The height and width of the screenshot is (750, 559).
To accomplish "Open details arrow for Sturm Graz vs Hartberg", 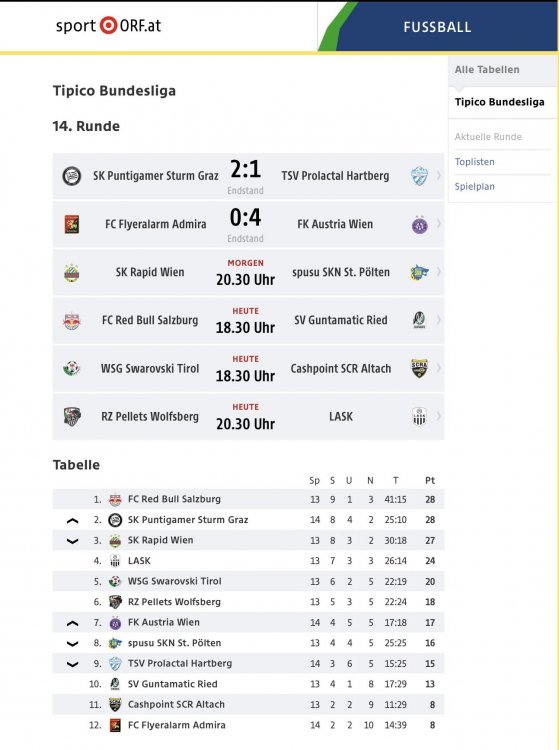I will [438, 176].
